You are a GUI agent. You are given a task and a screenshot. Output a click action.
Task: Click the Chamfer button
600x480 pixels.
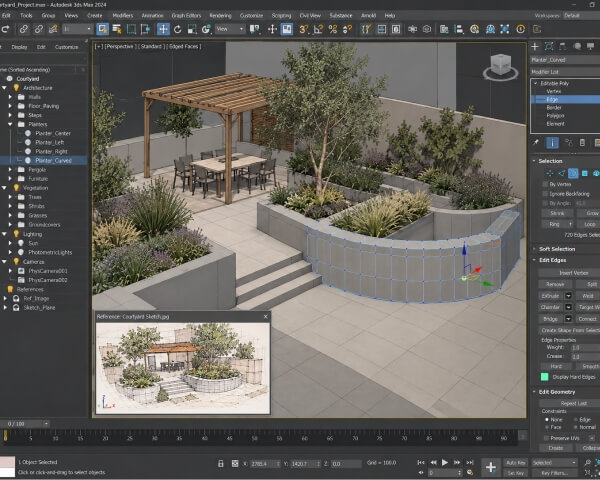pos(550,307)
